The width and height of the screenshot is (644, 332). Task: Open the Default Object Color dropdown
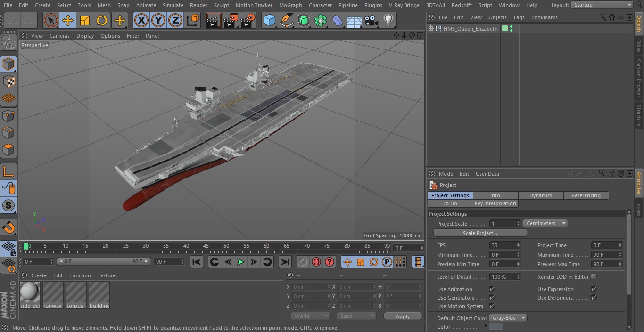[x=508, y=318]
